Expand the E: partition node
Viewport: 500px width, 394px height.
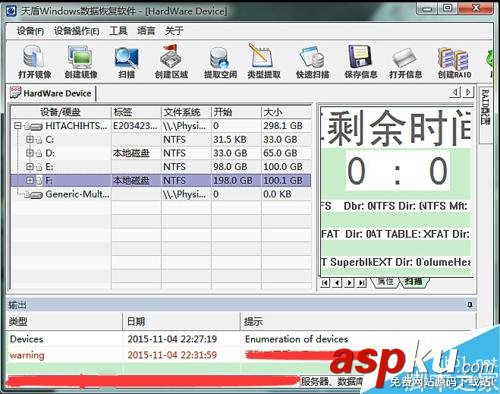tap(30, 167)
